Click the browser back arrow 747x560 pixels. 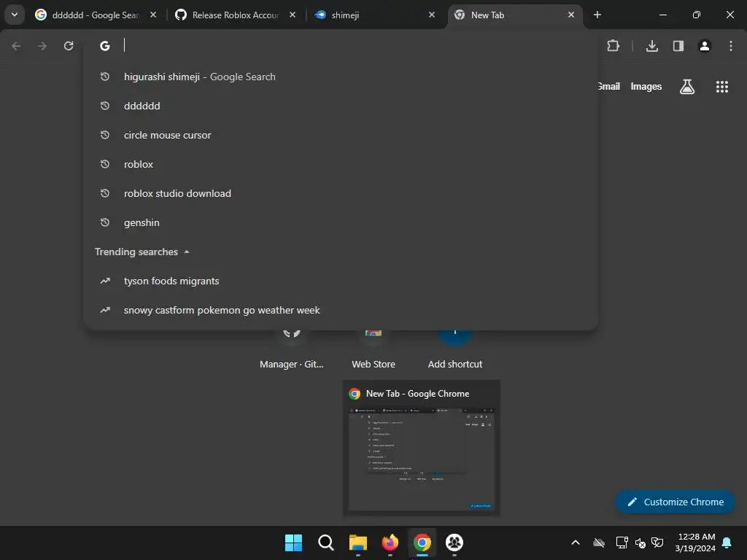coord(16,46)
